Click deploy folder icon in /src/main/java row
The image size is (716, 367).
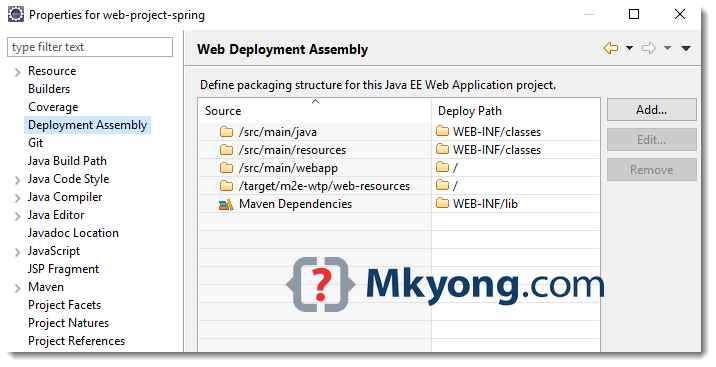click(442, 131)
